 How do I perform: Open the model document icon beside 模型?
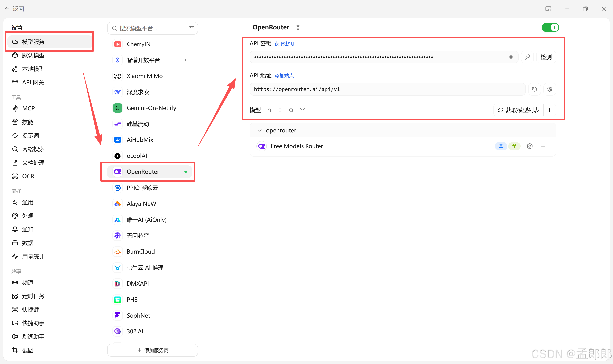[x=269, y=110]
